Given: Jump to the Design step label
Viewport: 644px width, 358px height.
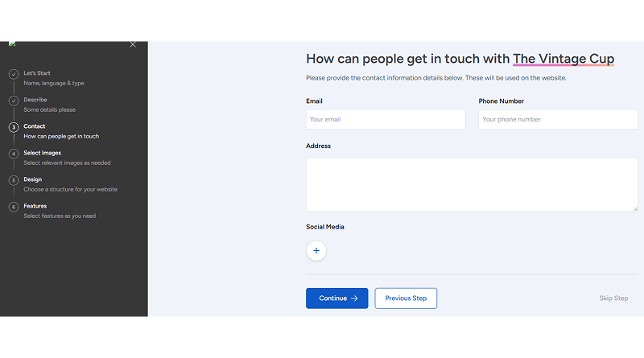Looking at the screenshot, I should pos(33,179).
